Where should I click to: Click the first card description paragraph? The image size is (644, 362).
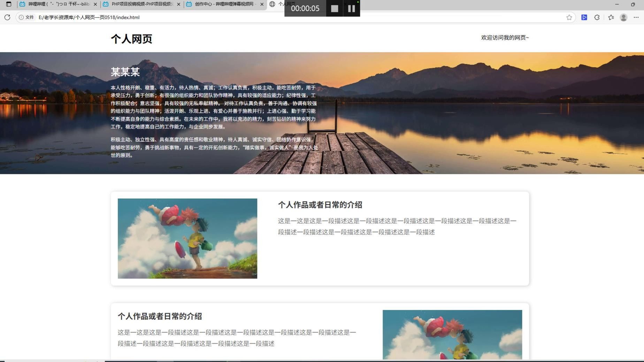(397, 226)
